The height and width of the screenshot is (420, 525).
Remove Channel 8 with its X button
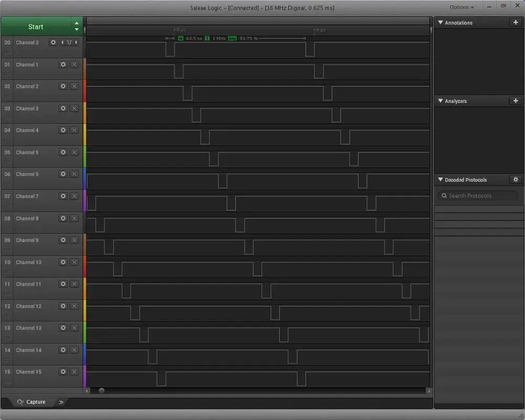(75, 218)
